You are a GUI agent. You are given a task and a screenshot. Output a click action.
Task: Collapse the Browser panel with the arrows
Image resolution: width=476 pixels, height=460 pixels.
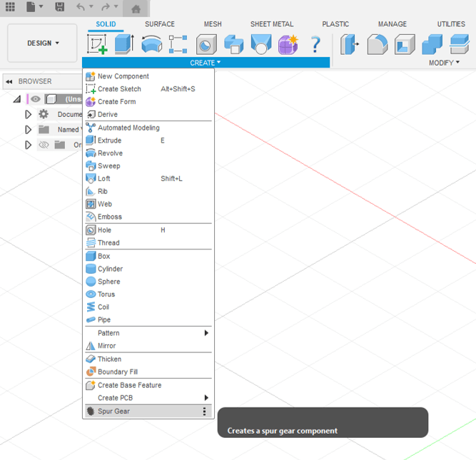pyautogui.click(x=9, y=81)
